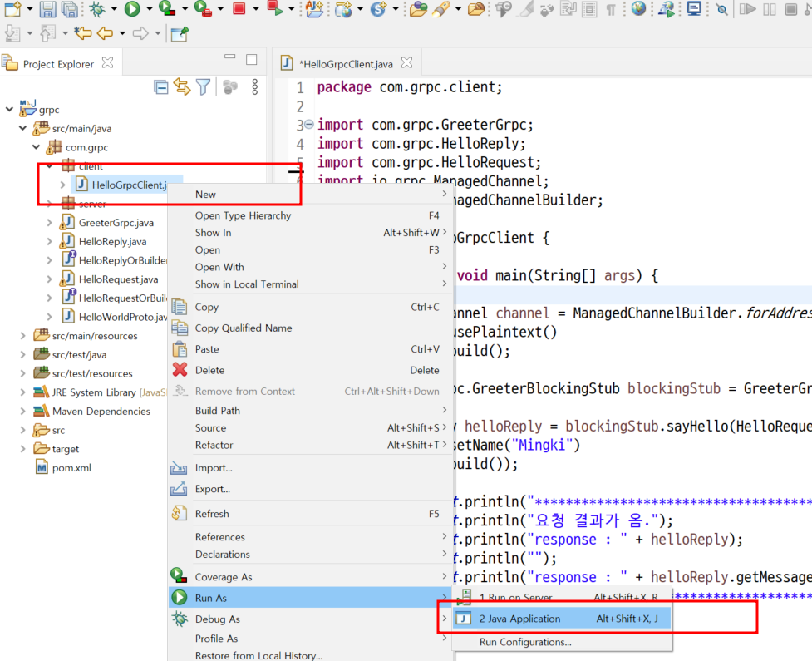Image resolution: width=812 pixels, height=661 pixels.
Task: Fold imports at line 3 marker
Action: pyautogui.click(x=308, y=125)
